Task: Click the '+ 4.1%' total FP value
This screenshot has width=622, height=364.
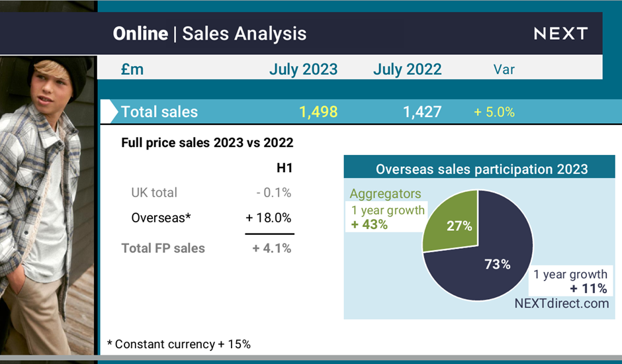Action: click(272, 248)
